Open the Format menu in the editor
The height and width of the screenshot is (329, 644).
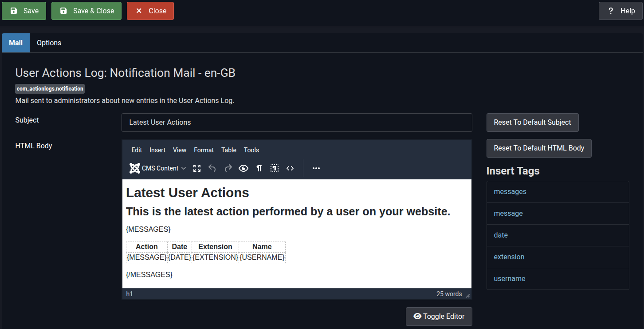point(204,150)
